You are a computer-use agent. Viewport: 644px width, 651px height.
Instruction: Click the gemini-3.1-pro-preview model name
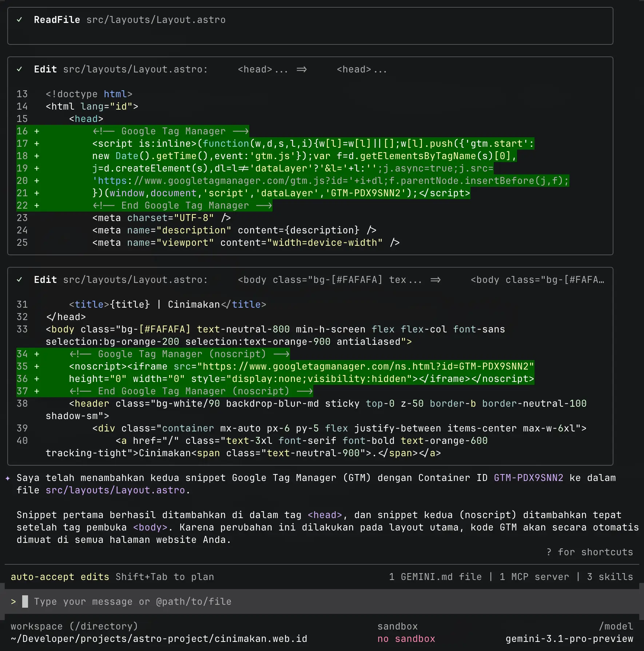pos(569,639)
